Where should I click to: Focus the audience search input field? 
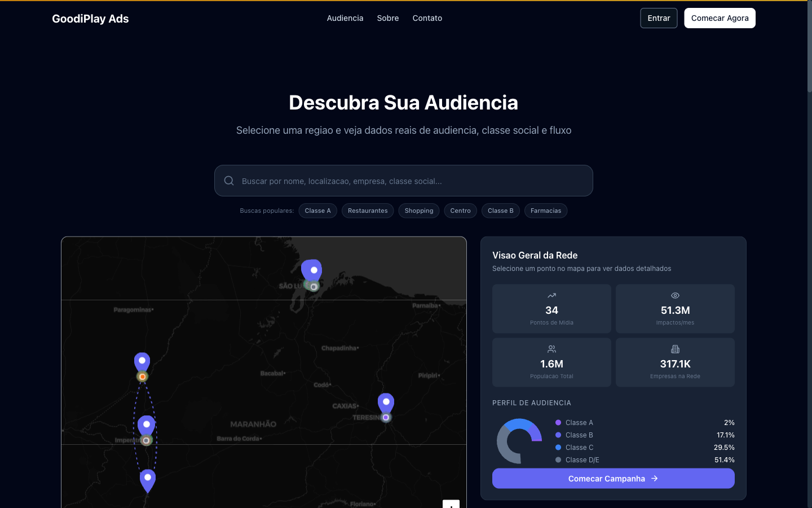tap(404, 181)
